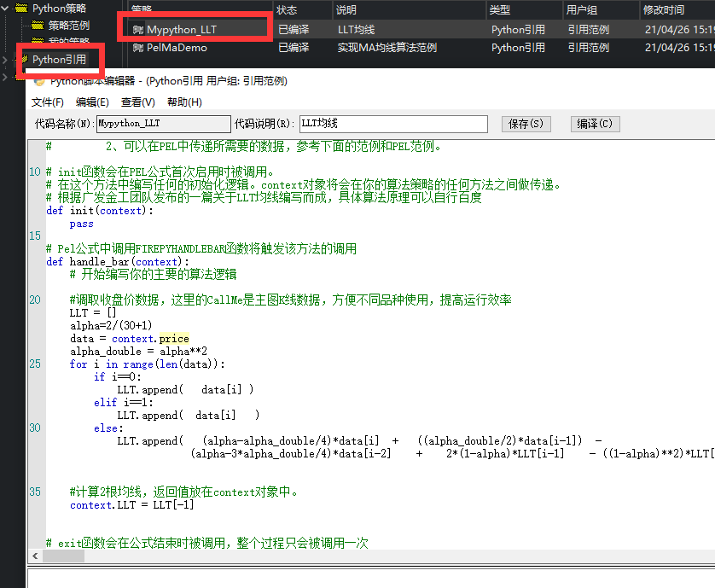The width and height of the screenshot is (715, 588).
Task: Click the Python策略 folder icon
Action: click(x=21, y=8)
